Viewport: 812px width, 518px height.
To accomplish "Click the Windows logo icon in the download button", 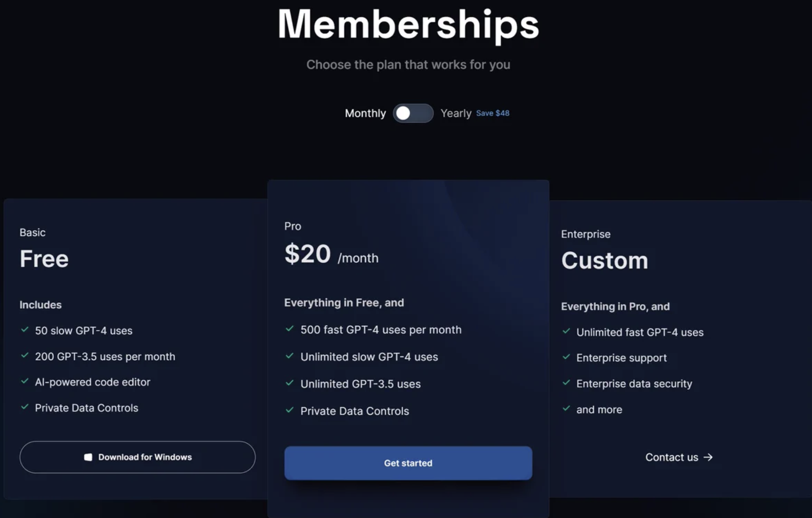I will click(x=88, y=457).
